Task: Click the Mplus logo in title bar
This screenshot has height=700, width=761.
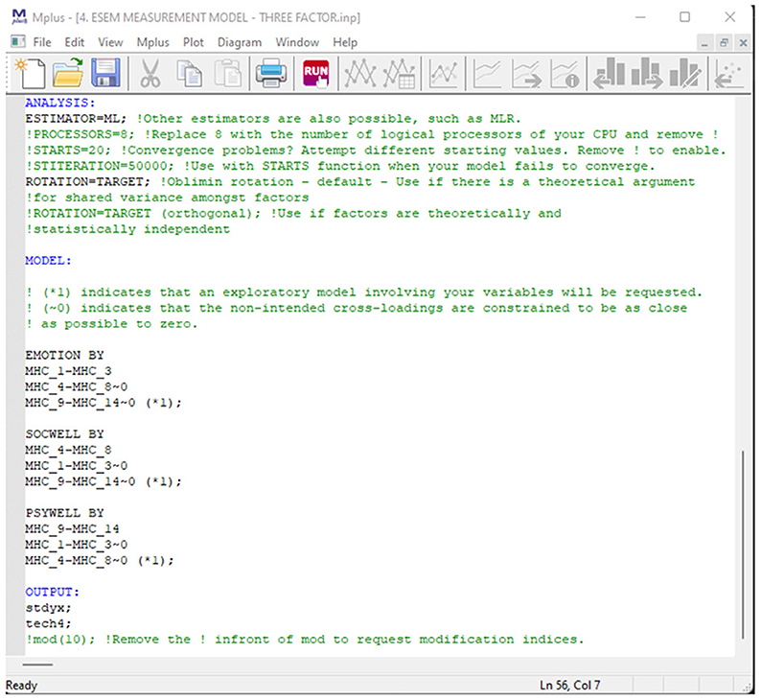Action: [19, 17]
